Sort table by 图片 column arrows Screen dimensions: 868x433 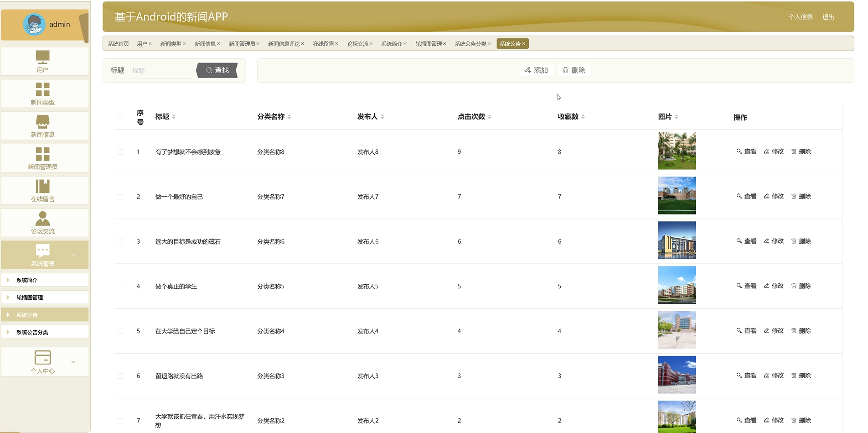(x=677, y=117)
